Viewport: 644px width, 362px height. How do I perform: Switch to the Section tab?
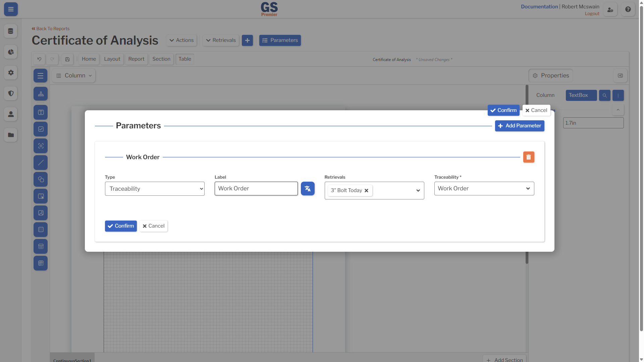(161, 59)
